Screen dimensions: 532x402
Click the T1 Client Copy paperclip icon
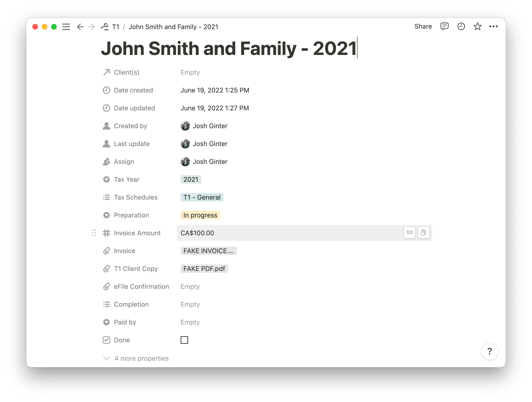pyautogui.click(x=106, y=268)
